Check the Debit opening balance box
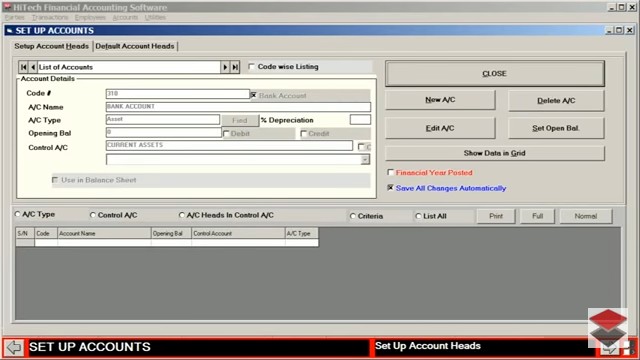Screen dimensions: 640x360 point(227,133)
